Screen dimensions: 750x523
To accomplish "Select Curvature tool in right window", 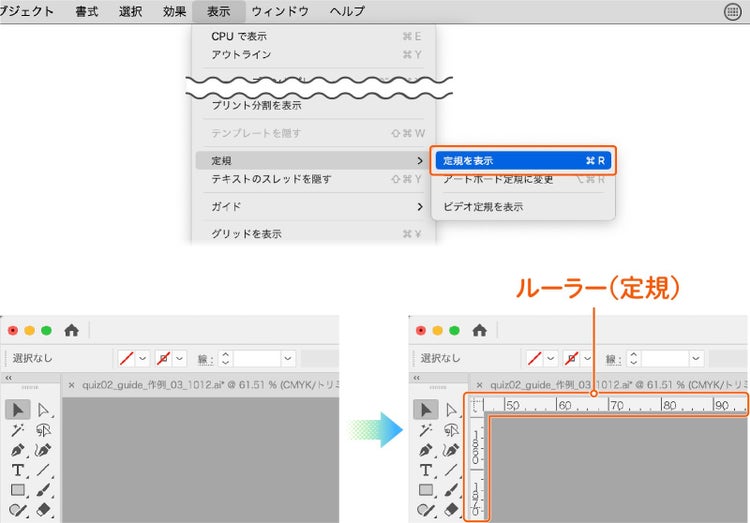I will [x=451, y=450].
